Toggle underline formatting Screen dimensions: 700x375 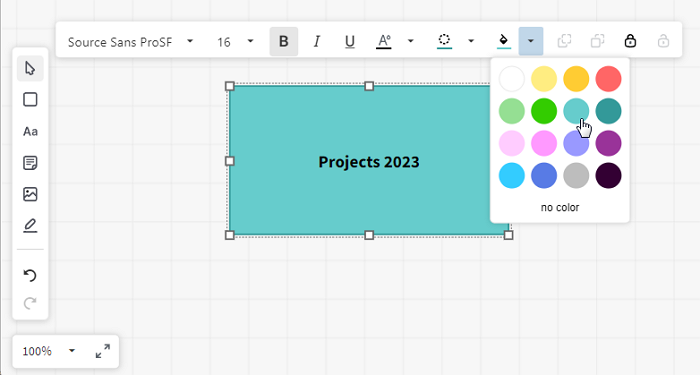point(350,42)
